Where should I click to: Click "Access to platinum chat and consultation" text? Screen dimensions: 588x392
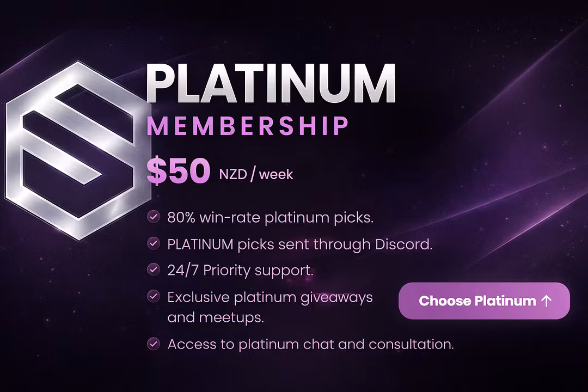click(x=310, y=344)
